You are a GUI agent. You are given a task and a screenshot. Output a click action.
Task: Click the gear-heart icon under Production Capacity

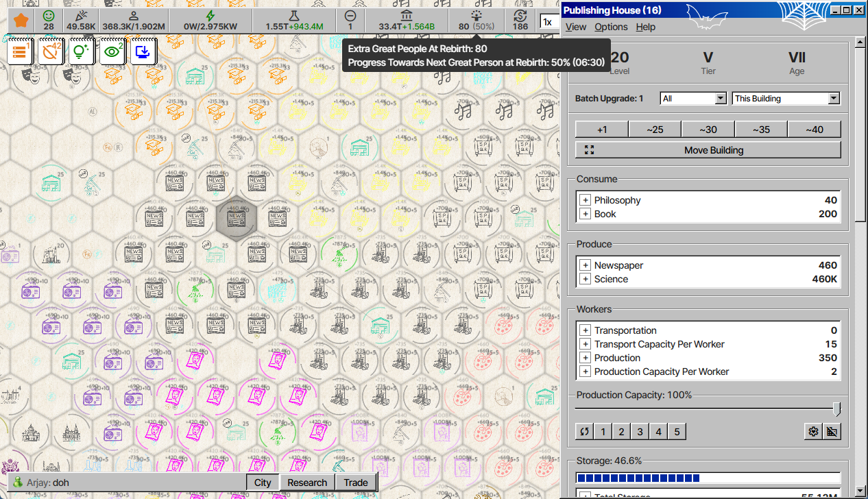[813, 432]
